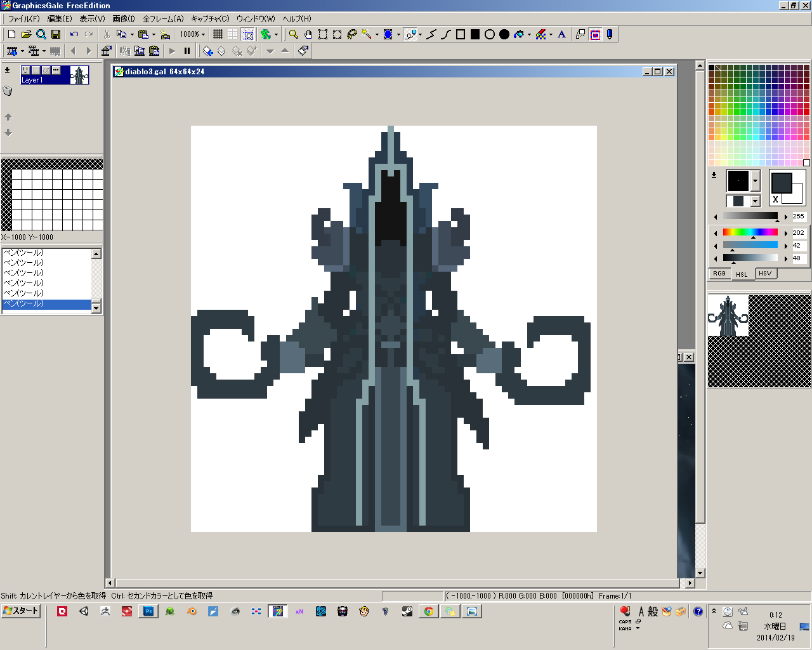
Task: Open the pen tool options dropdown arrow
Action: (420, 34)
